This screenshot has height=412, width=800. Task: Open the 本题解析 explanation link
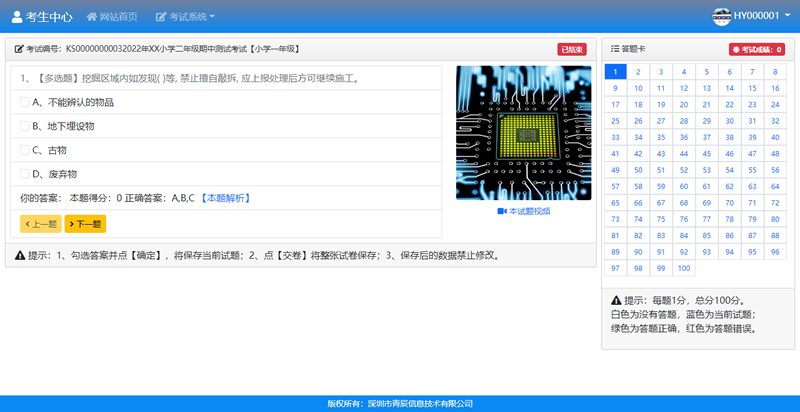pos(226,198)
